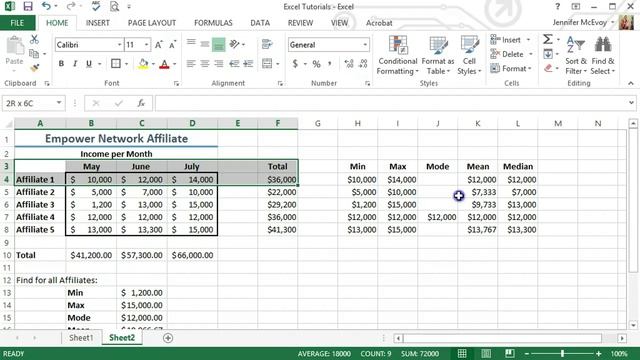Collapse the ribbon with the caret
This screenshot has width=640, height=360.
[631, 83]
